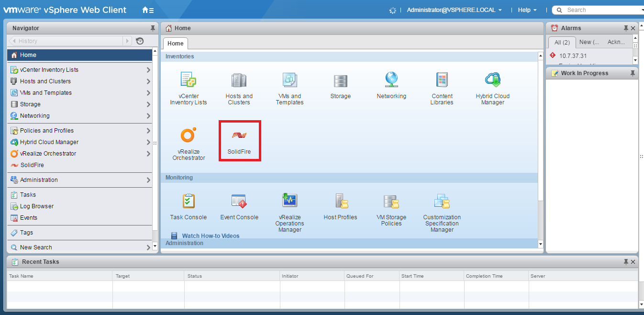Click the Home panel scrollbar down arrow
The width and height of the screenshot is (644, 315).
[541, 245]
